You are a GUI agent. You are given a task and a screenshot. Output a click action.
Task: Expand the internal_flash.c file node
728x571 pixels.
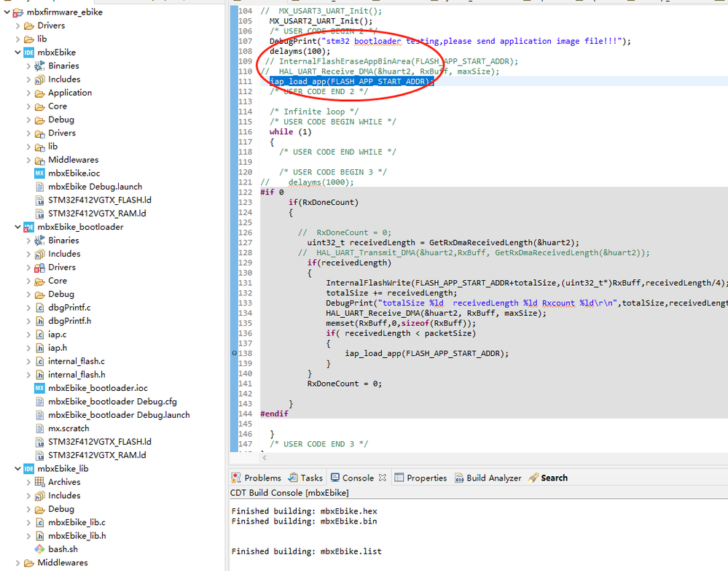tap(28, 362)
